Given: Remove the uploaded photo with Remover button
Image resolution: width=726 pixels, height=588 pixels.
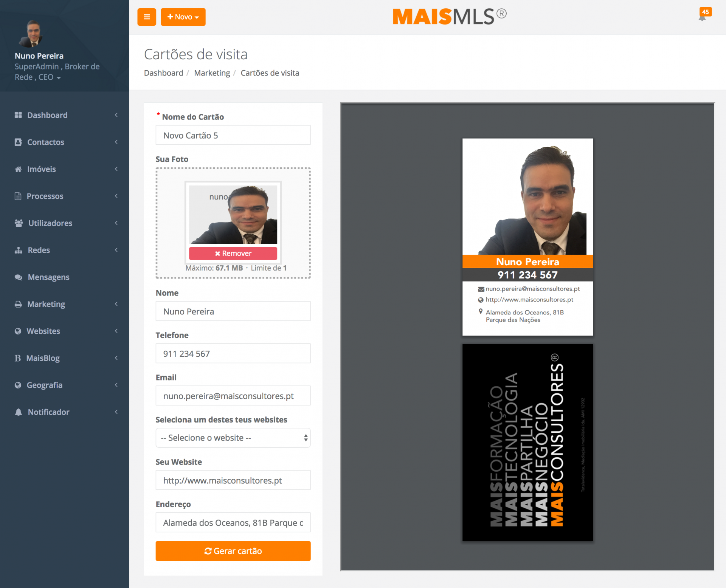Looking at the screenshot, I should (x=233, y=253).
